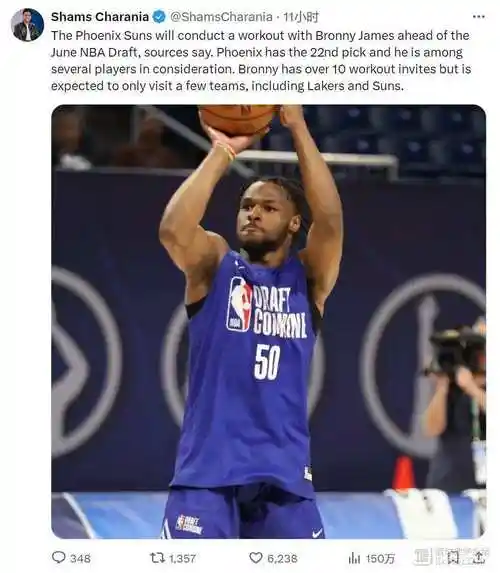Click the number 50 jersey in photo
Screen dimensions: 500x573
267,362
